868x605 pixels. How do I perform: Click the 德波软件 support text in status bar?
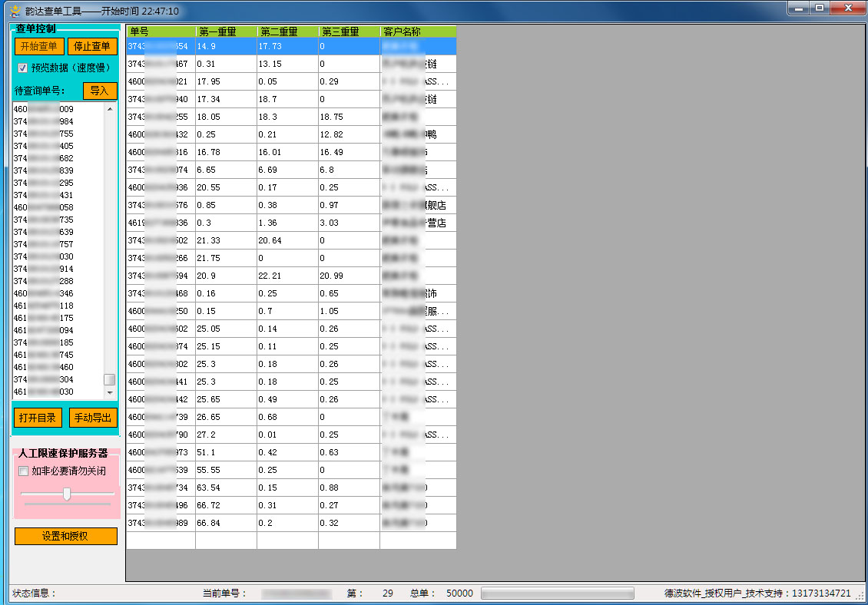pyautogui.click(x=757, y=593)
